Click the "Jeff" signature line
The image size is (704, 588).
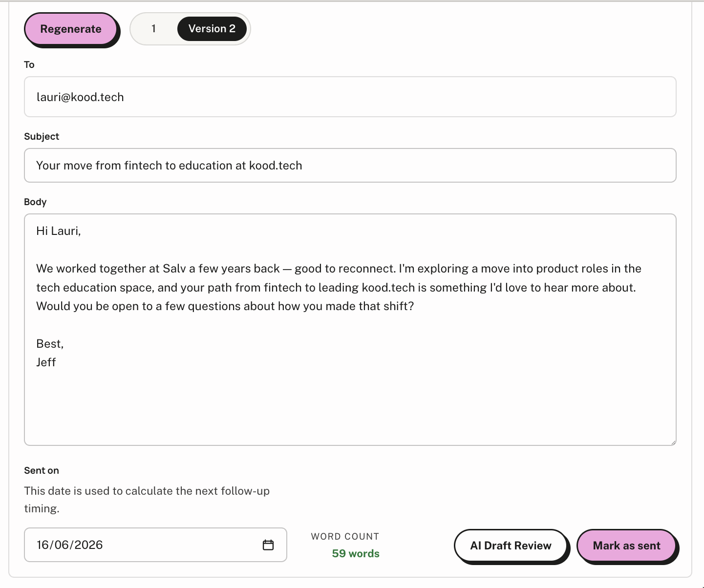pyautogui.click(x=46, y=362)
